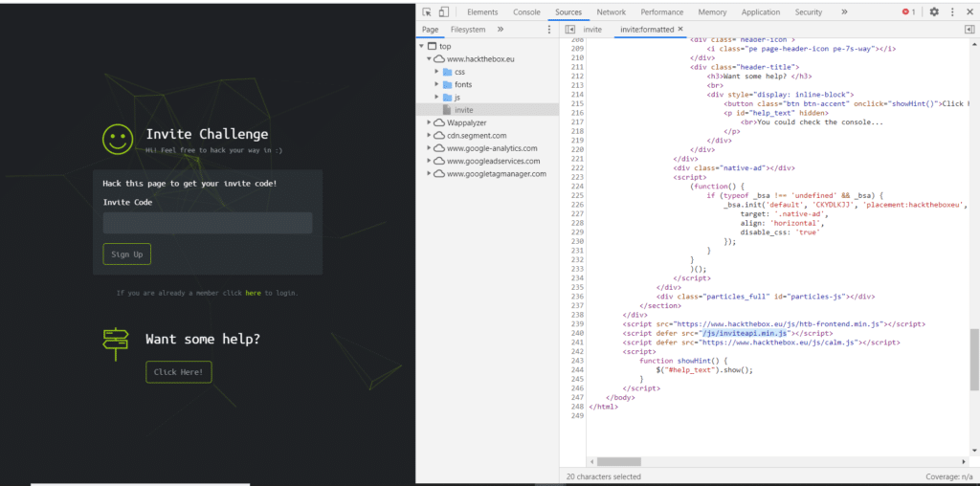Click the top frame window icon
The width and height of the screenshot is (980, 486).
click(432, 46)
